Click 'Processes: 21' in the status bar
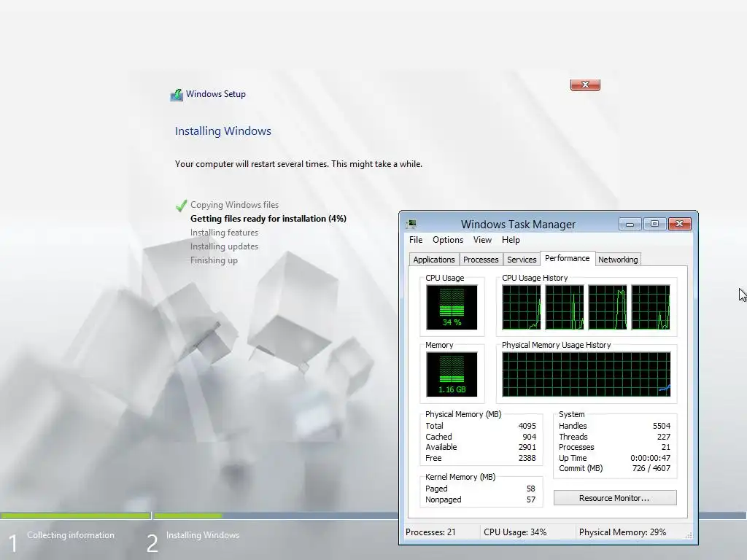This screenshot has width=747, height=560. (x=430, y=532)
